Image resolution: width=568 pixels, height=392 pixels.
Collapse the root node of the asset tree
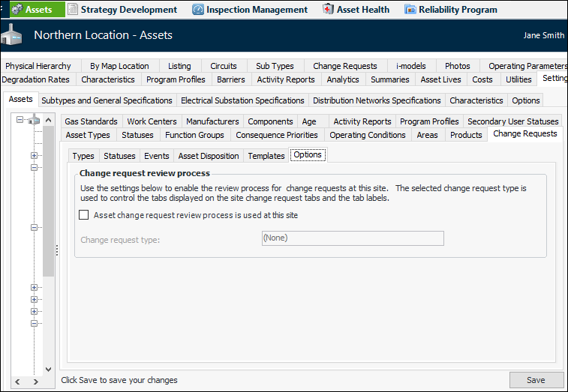(20, 119)
